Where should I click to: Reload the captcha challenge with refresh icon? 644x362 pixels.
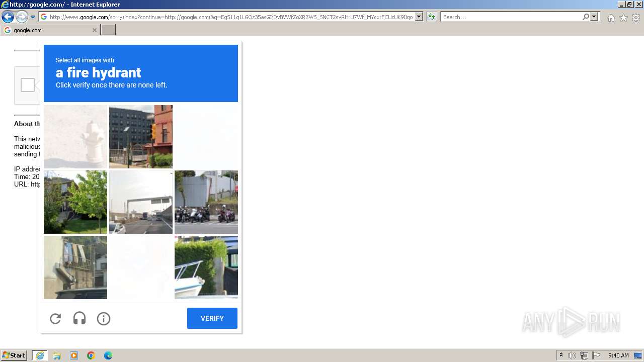click(x=55, y=318)
